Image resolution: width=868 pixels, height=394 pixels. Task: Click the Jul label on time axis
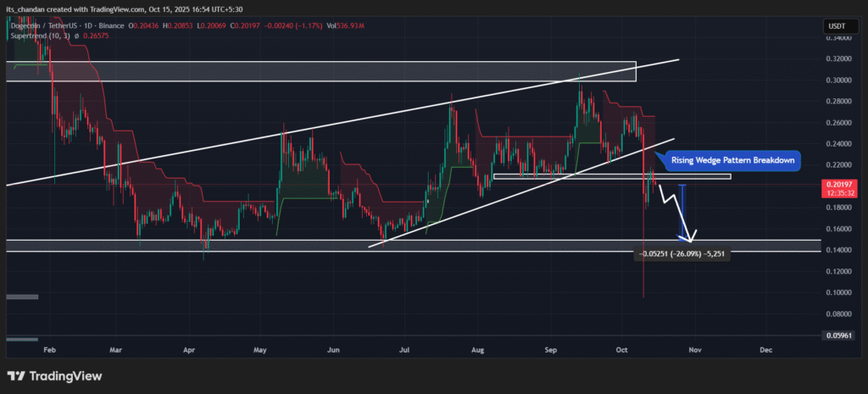coord(405,349)
